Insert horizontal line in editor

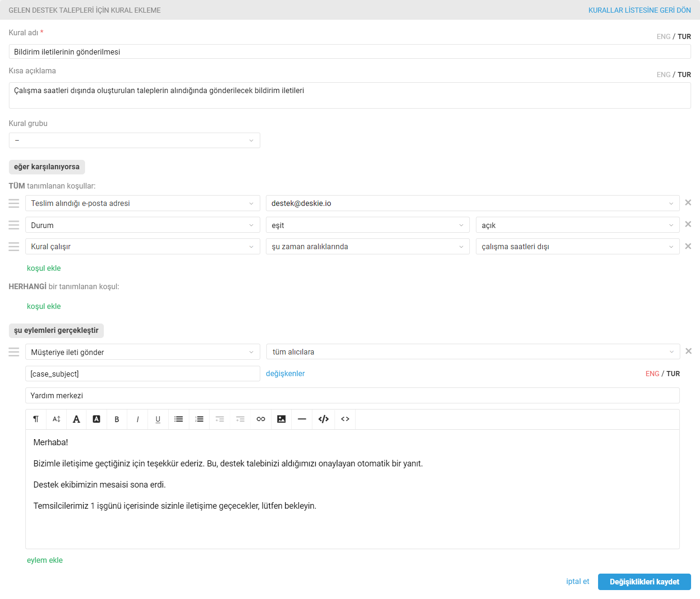coord(302,419)
